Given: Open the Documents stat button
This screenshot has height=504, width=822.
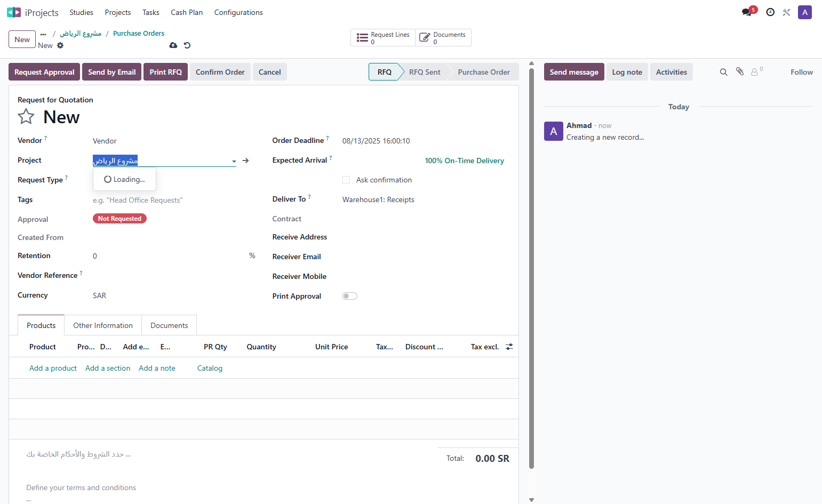Looking at the screenshot, I should (x=443, y=38).
